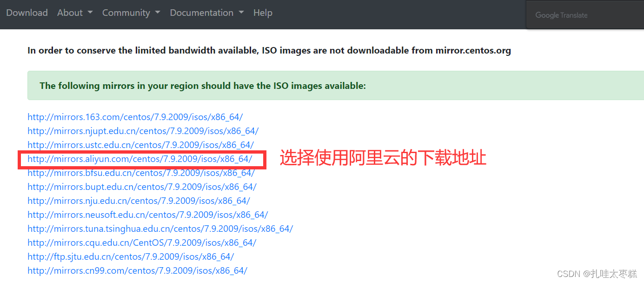Open the mirrors.njupt.edu.cn mirror link

(x=143, y=131)
